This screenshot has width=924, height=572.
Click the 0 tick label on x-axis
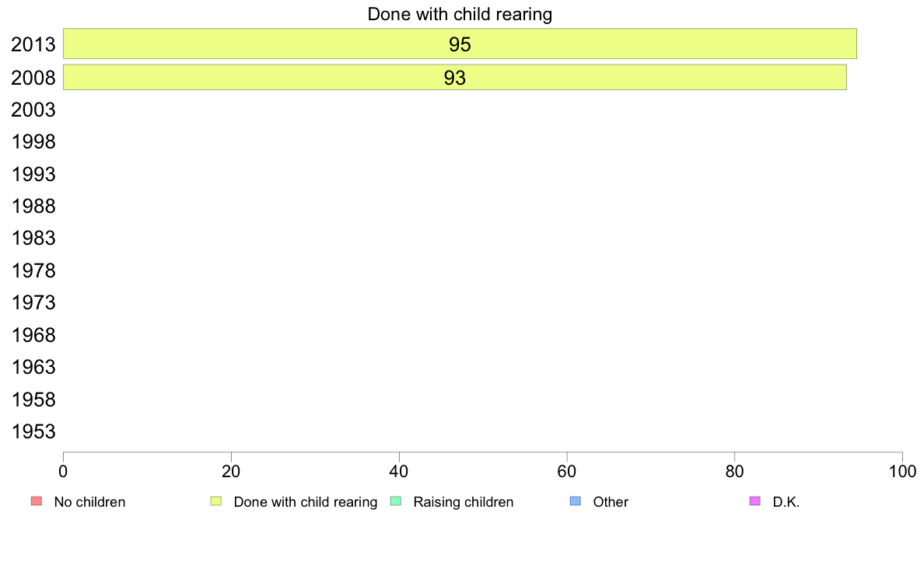pyautogui.click(x=63, y=471)
